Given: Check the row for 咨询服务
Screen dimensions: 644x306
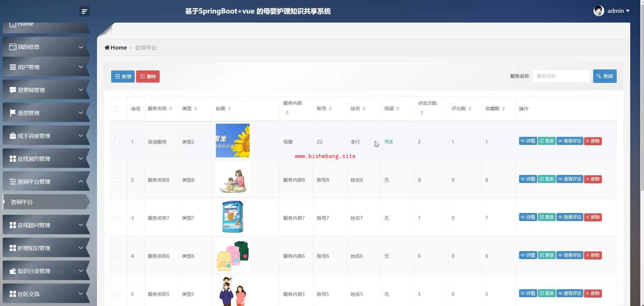Looking at the screenshot, I should 117,142.
